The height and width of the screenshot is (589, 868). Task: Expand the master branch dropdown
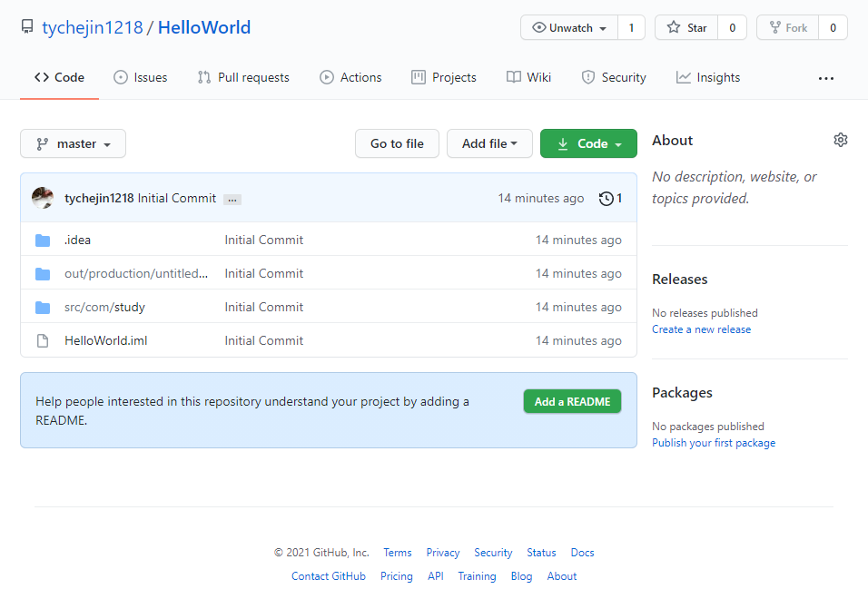pos(73,144)
